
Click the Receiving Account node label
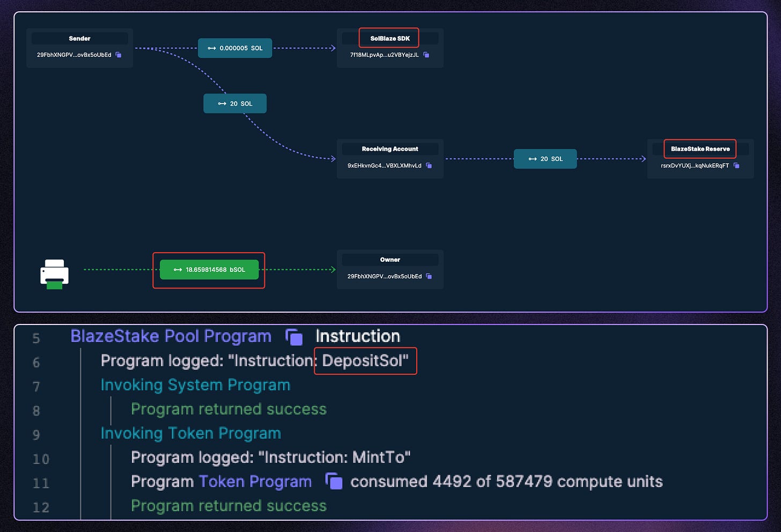pos(390,149)
